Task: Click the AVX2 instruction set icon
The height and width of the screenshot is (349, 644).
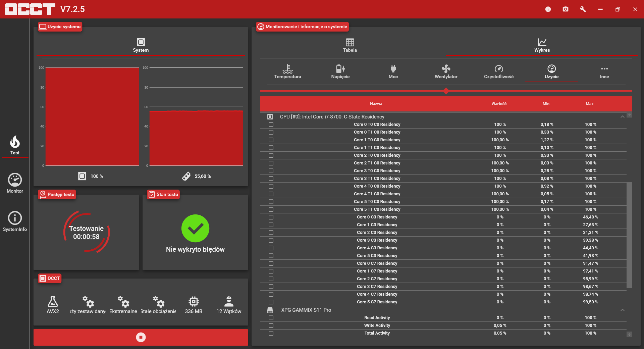Action: (53, 302)
